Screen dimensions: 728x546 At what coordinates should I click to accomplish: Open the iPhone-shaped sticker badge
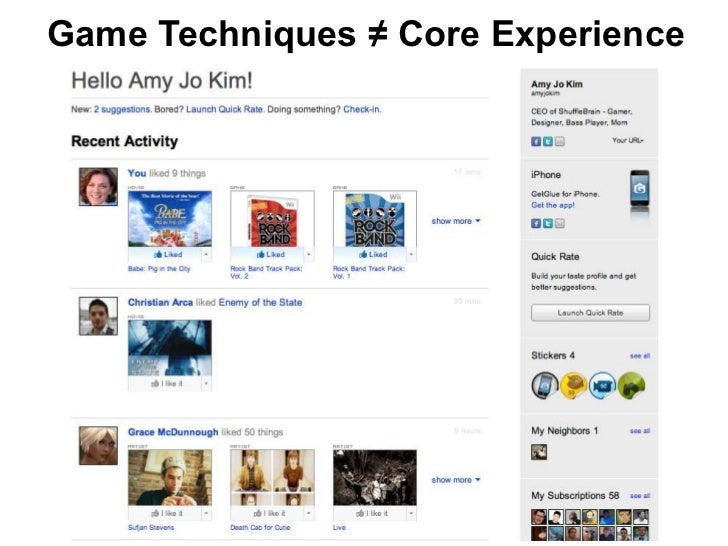545,385
